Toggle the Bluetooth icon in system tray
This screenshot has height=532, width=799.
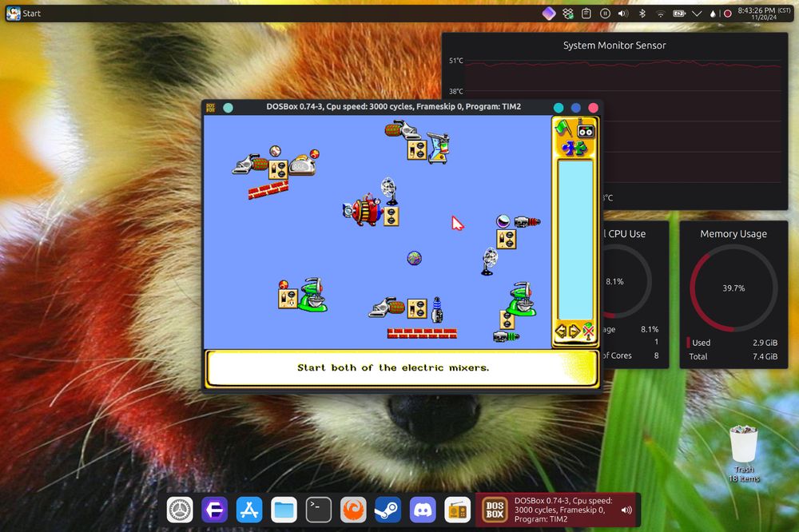click(642, 14)
